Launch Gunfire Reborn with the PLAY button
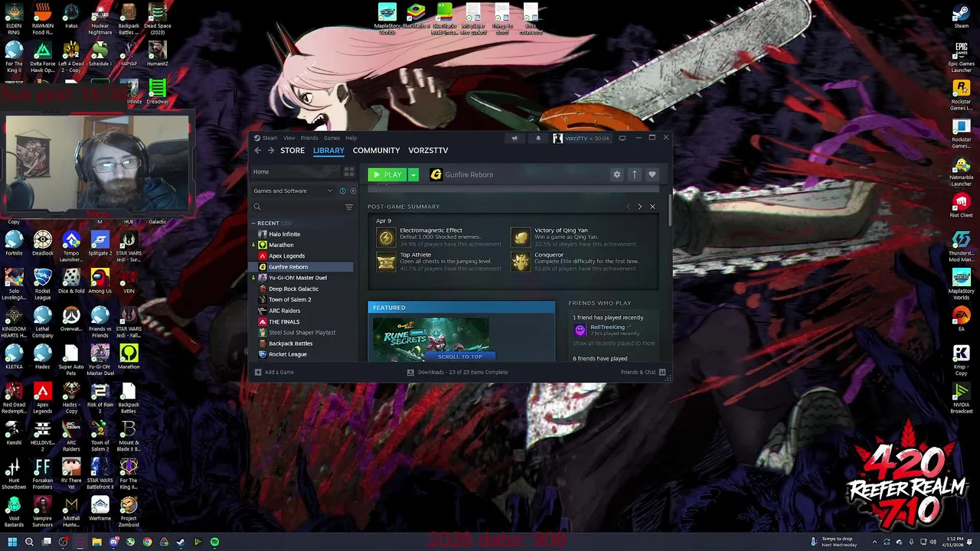The image size is (980, 551). [x=387, y=174]
